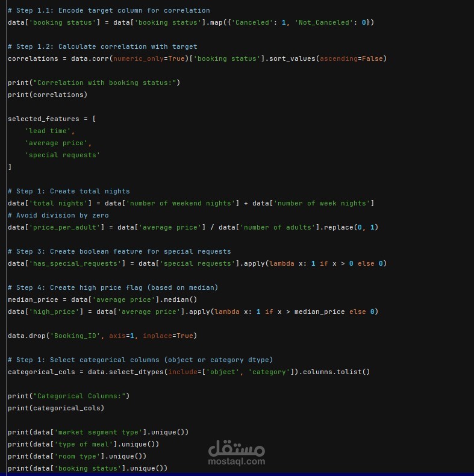Click the comment '# Step 1.1: Encode target column for correlation'

point(109,11)
